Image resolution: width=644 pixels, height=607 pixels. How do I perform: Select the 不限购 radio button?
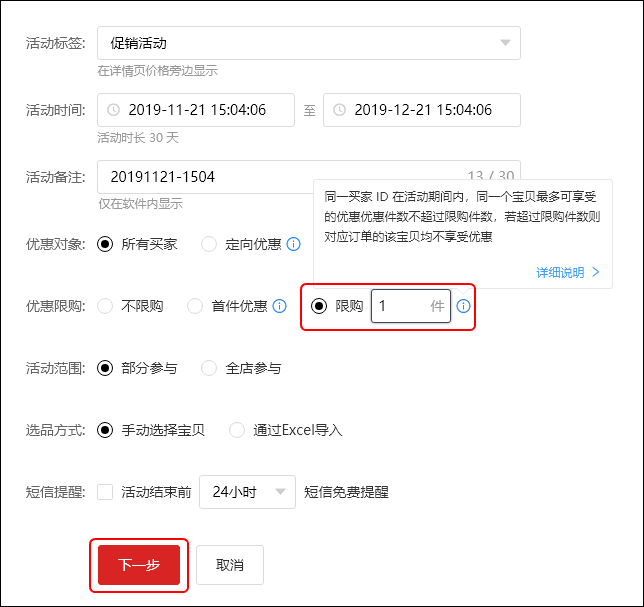click(105, 306)
